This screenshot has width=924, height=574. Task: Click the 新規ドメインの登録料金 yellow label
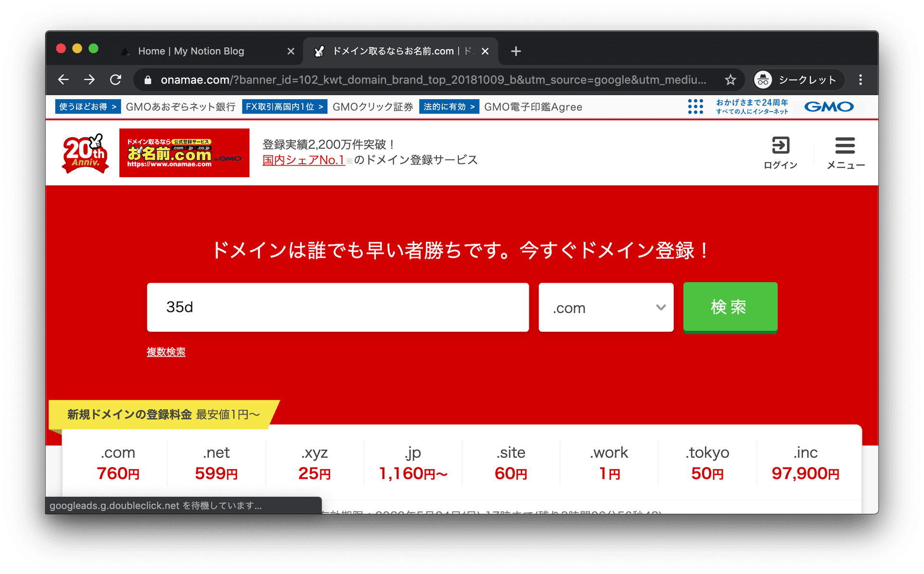(164, 415)
